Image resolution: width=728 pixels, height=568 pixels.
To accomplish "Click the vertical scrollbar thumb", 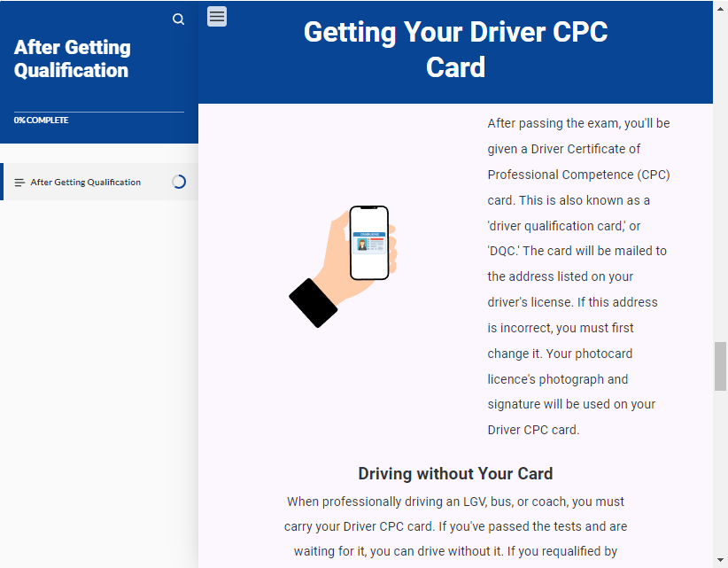I will tap(720, 365).
